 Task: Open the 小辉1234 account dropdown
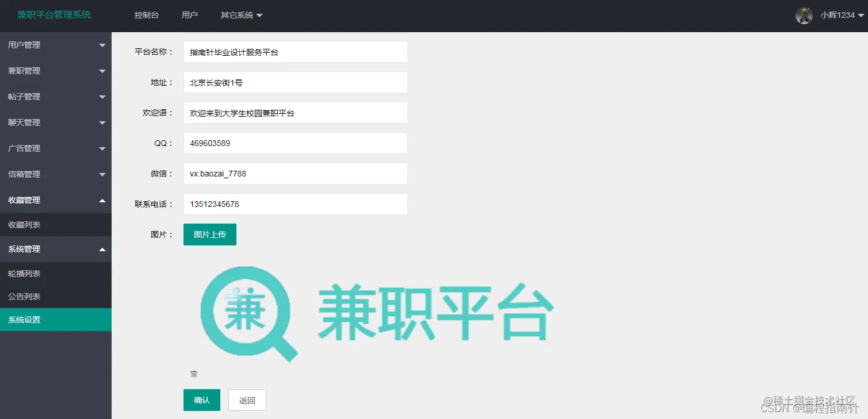[x=842, y=16]
